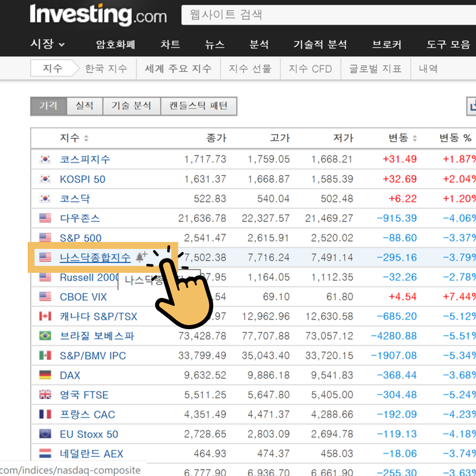Screen dimensions: 476x476
Task: Click alert bell icon beside 나스닥종합지수
Action: pyautogui.click(x=141, y=256)
